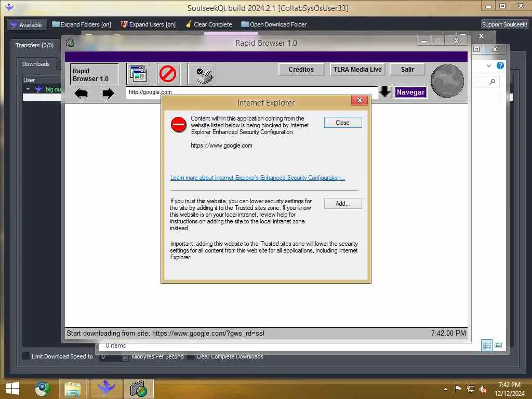Open the Learn more about Enhanced Security Configuration link
The width and height of the screenshot is (532, 399).
(258, 178)
